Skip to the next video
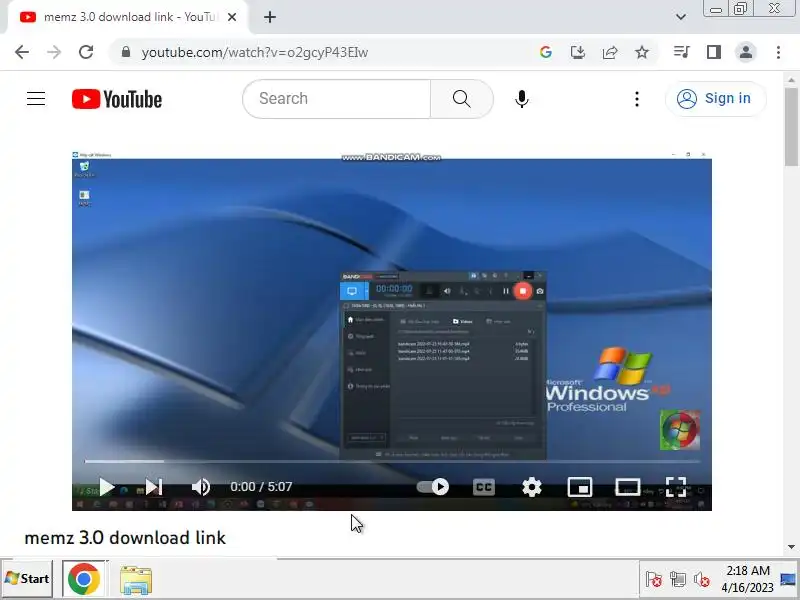The width and height of the screenshot is (800, 600). [x=154, y=487]
